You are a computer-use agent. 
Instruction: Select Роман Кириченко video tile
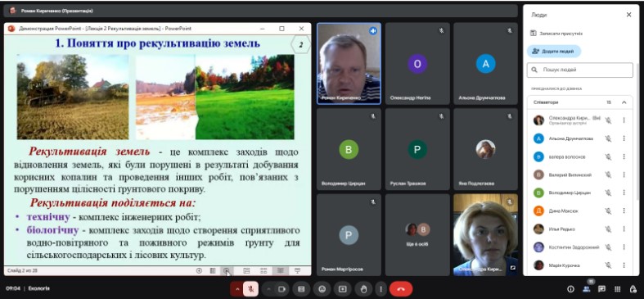point(349,63)
